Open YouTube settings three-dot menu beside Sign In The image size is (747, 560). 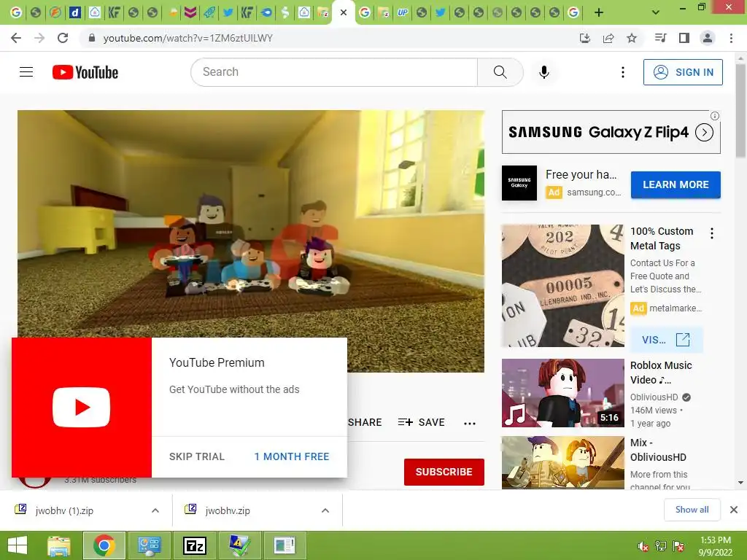coord(623,72)
